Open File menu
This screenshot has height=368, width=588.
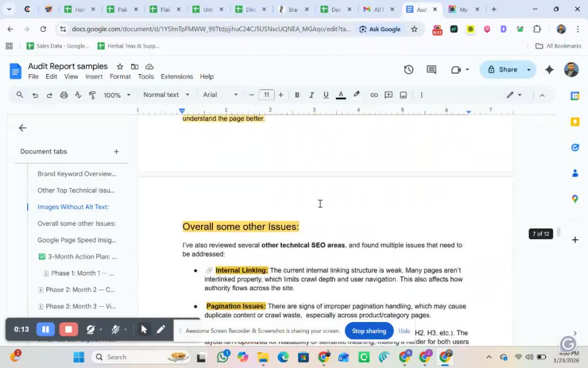(34, 77)
